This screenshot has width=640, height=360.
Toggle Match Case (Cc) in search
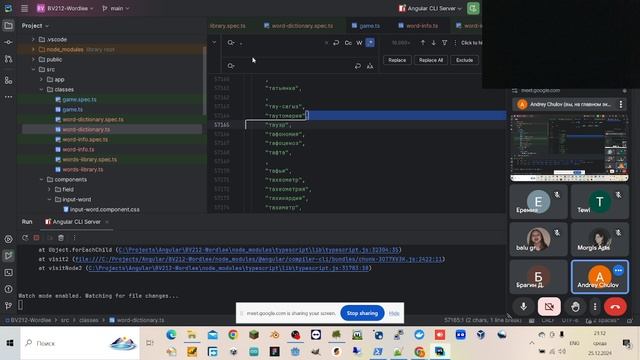[348, 42]
